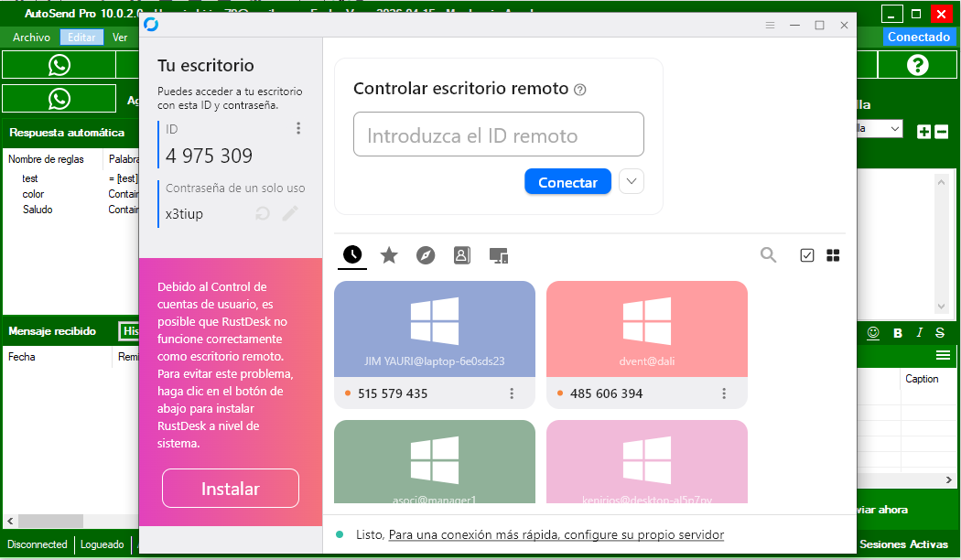
Task: Open the Favorites star tab
Action: point(389,255)
